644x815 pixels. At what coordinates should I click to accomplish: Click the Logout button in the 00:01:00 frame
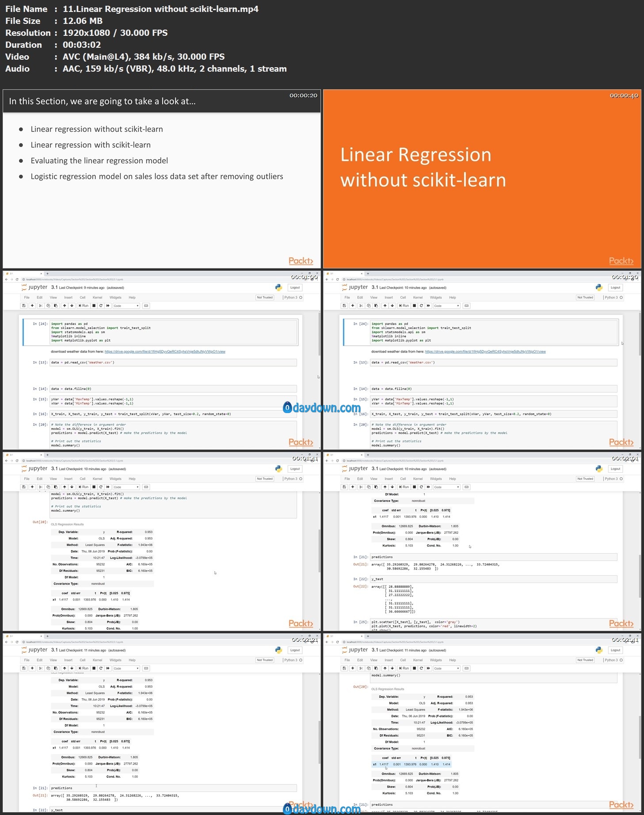[295, 287]
